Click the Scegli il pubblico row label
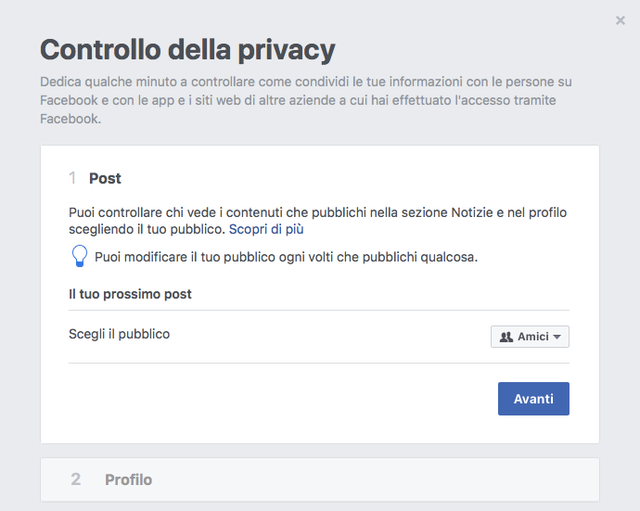This screenshot has height=511, width=640. (119, 334)
